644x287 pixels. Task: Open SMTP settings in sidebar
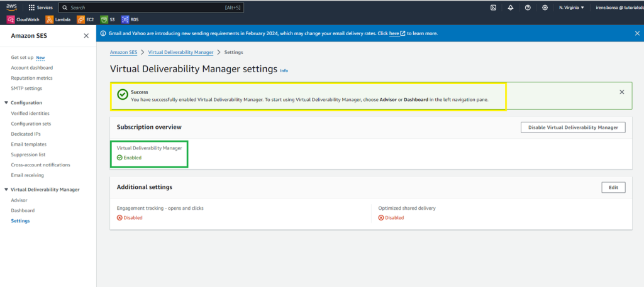(26, 88)
